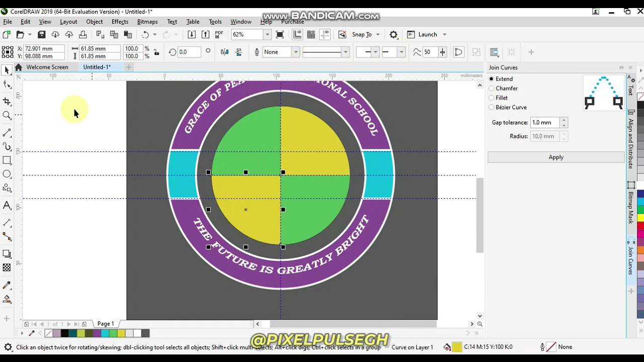The image size is (644, 362).
Task: Click Mirror horizontally icon
Action: click(224, 52)
